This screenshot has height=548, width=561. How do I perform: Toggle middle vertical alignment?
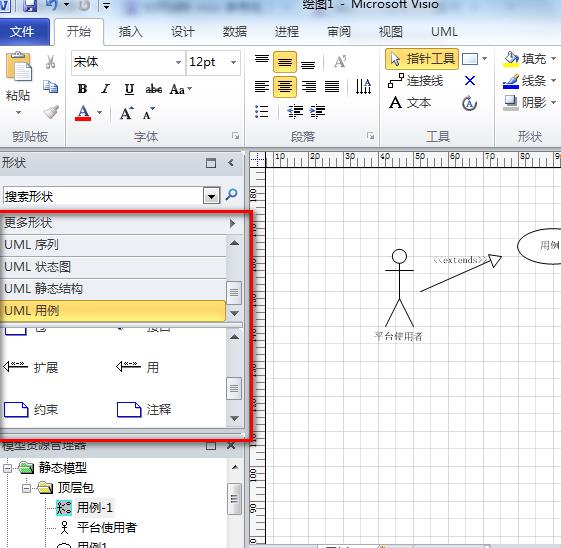click(285, 62)
